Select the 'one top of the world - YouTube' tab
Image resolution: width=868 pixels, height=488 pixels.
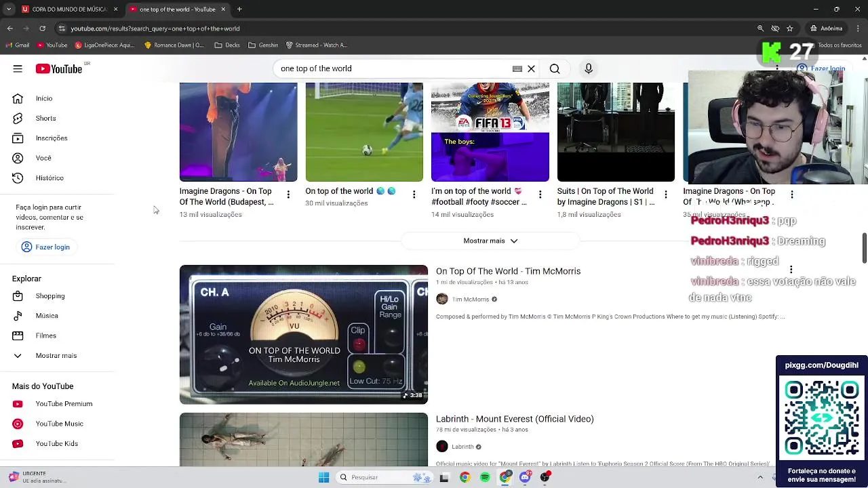tap(178, 9)
